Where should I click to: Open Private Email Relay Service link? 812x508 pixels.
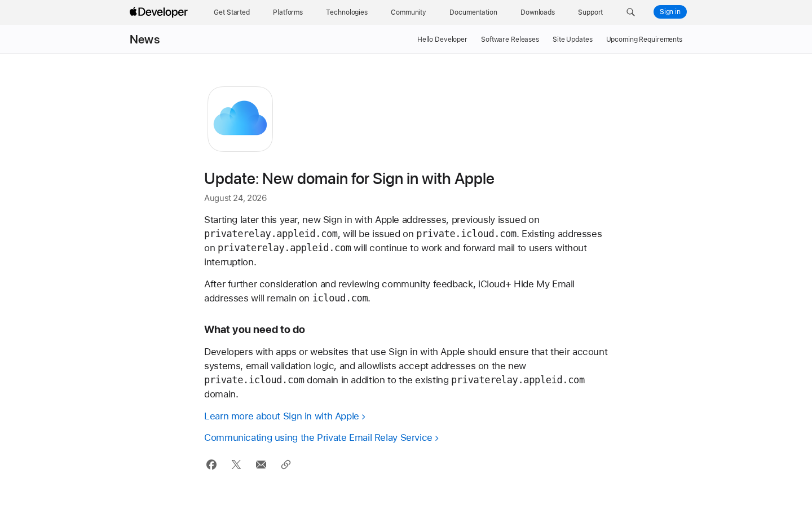(321, 437)
